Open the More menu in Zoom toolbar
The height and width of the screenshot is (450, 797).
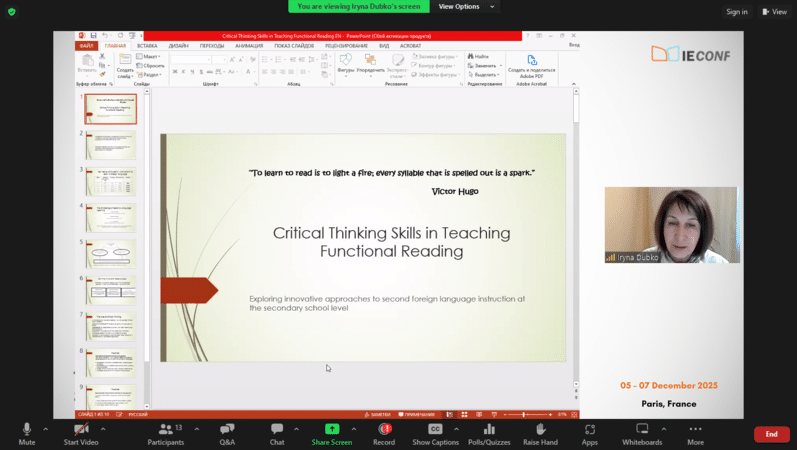695,433
